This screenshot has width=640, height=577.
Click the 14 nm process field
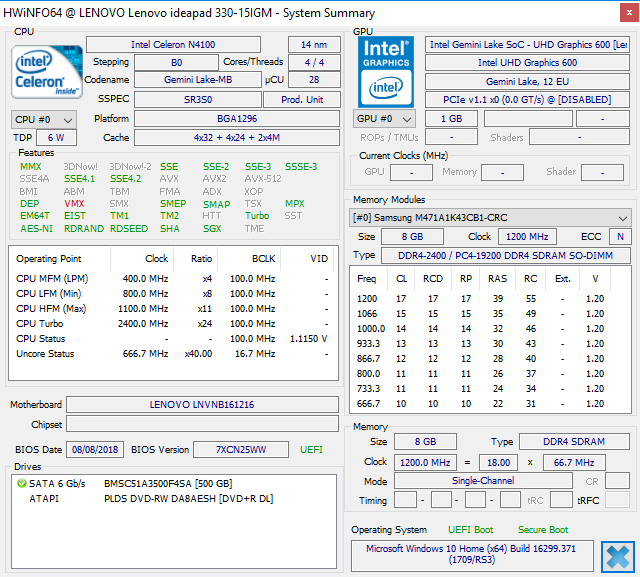(314, 44)
